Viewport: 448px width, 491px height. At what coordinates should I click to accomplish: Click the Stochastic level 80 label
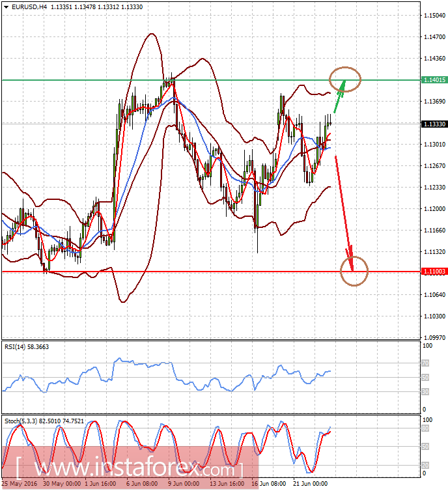click(x=425, y=428)
